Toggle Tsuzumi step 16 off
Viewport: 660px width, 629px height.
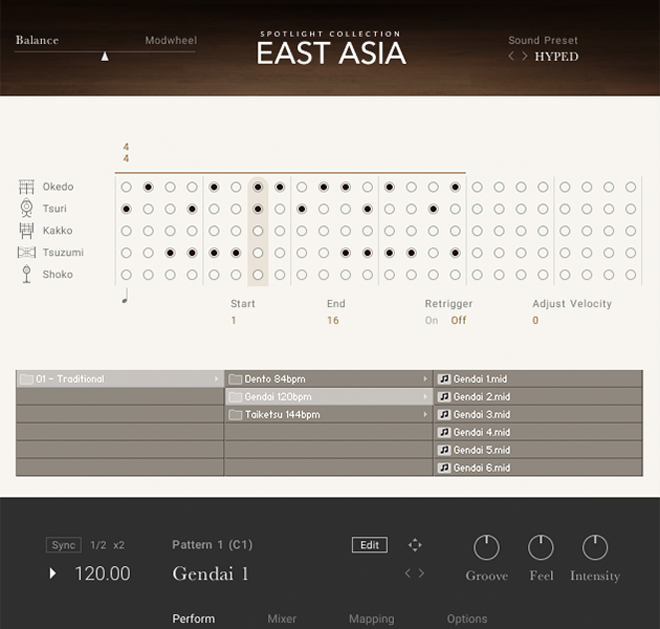point(455,253)
